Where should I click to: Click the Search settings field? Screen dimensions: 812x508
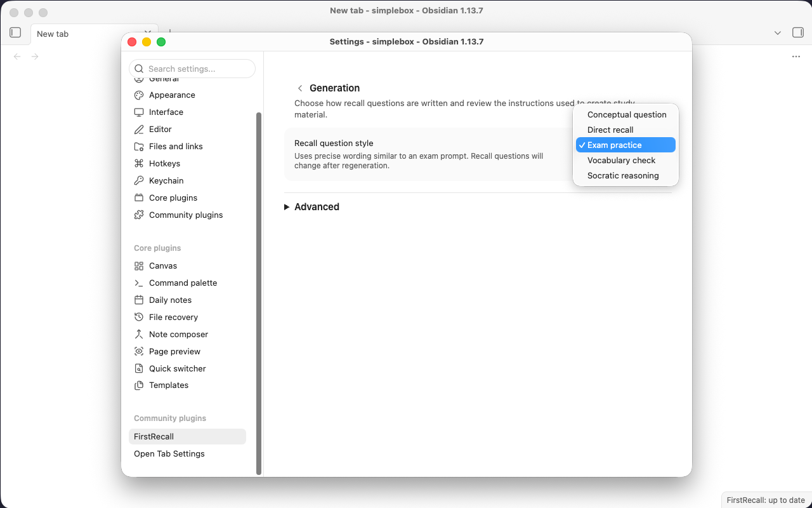pyautogui.click(x=192, y=69)
